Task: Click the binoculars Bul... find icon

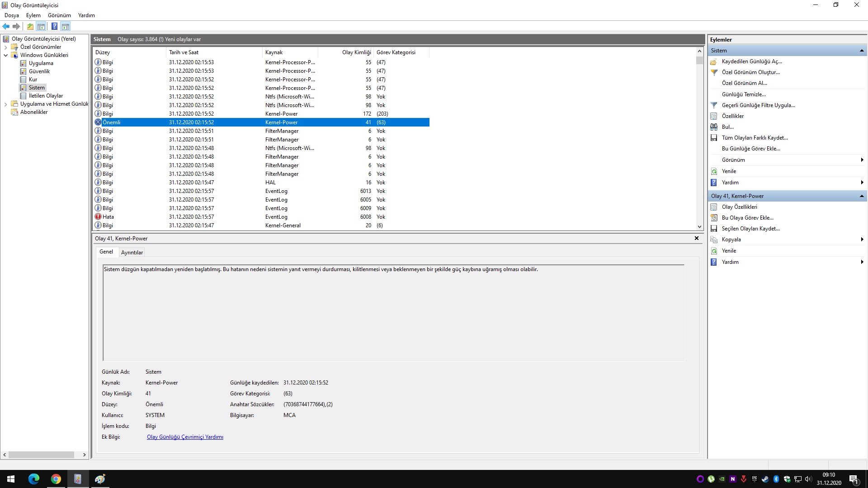Action: tap(714, 127)
